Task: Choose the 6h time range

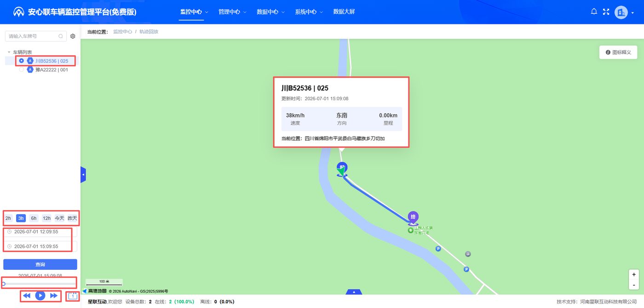Action: tap(34, 218)
